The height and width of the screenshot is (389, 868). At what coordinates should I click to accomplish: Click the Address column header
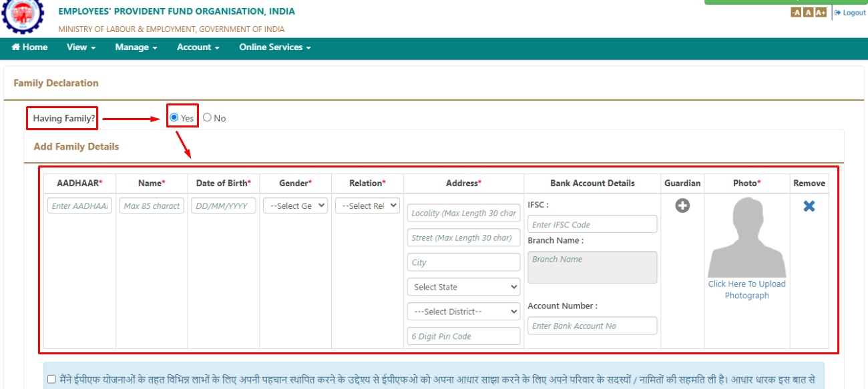(x=463, y=183)
